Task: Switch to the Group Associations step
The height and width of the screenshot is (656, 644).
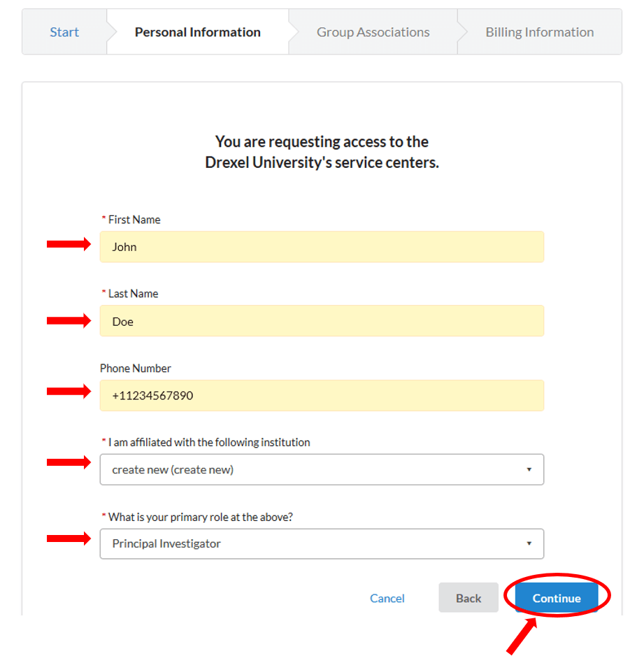Action: (x=373, y=32)
